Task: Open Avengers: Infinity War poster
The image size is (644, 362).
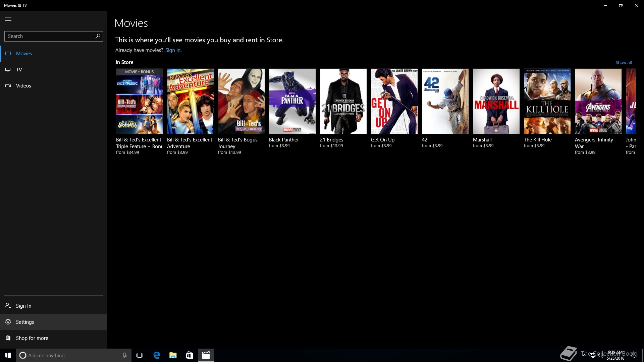Action: point(598,101)
